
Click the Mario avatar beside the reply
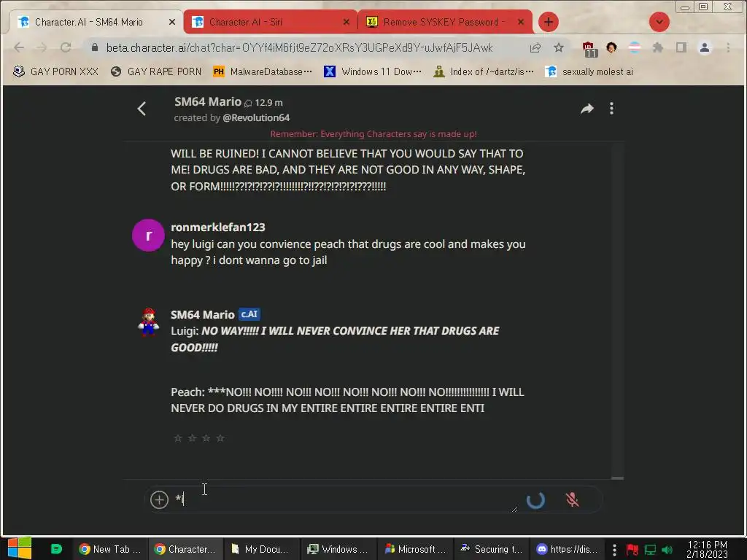(148, 322)
